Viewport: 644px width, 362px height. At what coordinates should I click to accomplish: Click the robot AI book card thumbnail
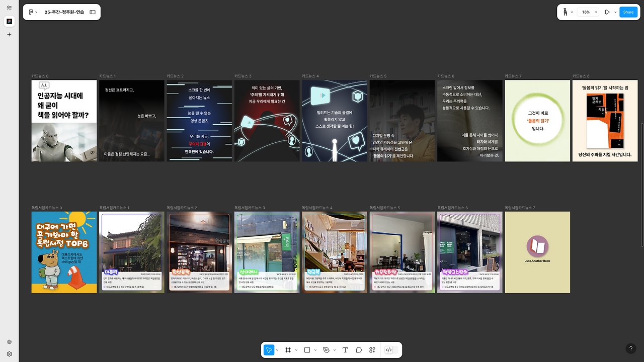point(64,121)
